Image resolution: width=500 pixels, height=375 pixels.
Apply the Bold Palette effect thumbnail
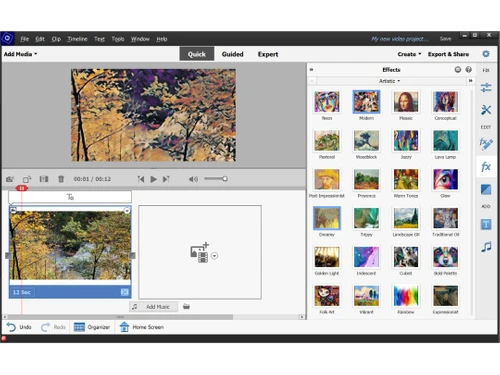click(x=445, y=257)
